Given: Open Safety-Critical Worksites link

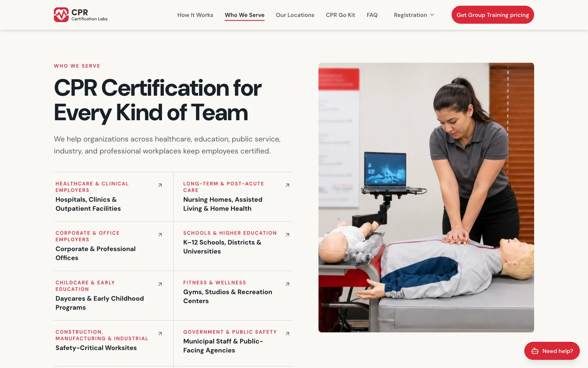Looking at the screenshot, I should 96,348.
